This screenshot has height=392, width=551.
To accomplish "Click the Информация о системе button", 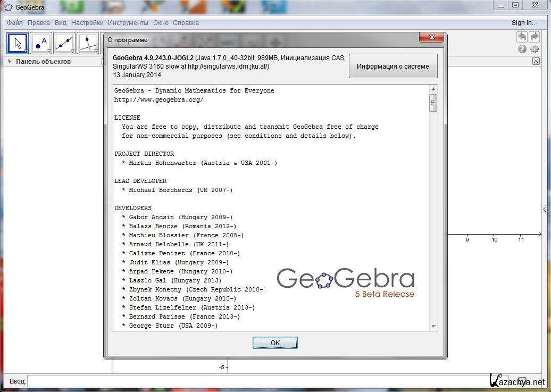I will pyautogui.click(x=393, y=66).
